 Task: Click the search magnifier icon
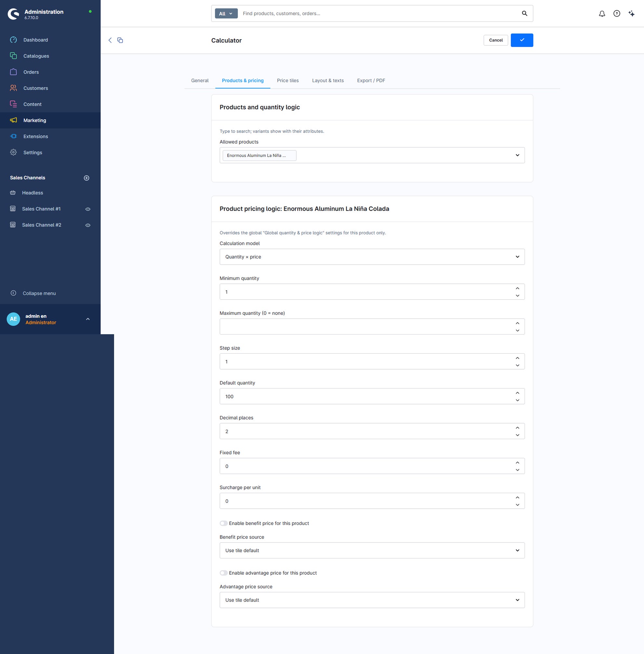point(524,14)
